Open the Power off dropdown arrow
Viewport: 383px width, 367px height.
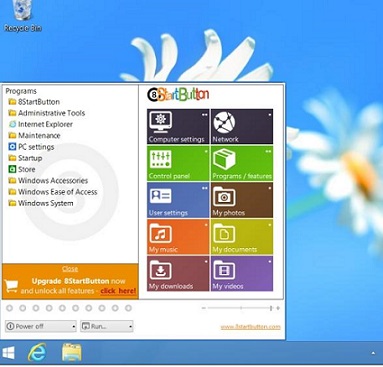point(74,326)
